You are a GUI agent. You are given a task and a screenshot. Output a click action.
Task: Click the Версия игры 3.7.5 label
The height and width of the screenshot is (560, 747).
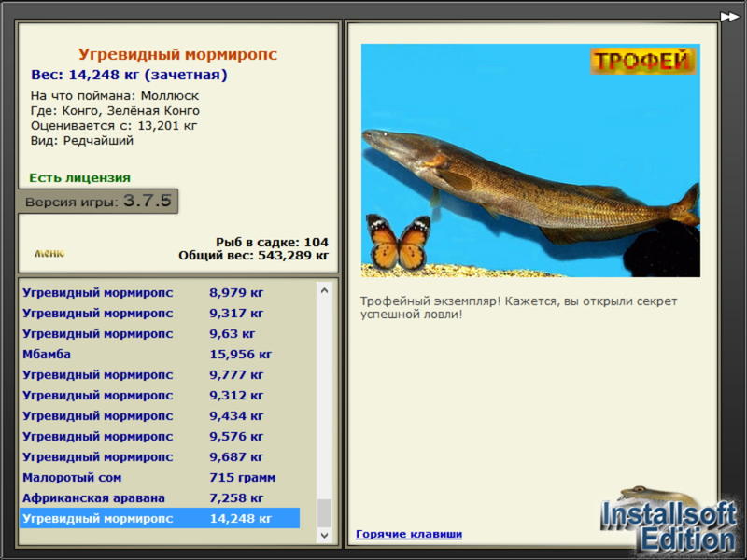(x=98, y=201)
